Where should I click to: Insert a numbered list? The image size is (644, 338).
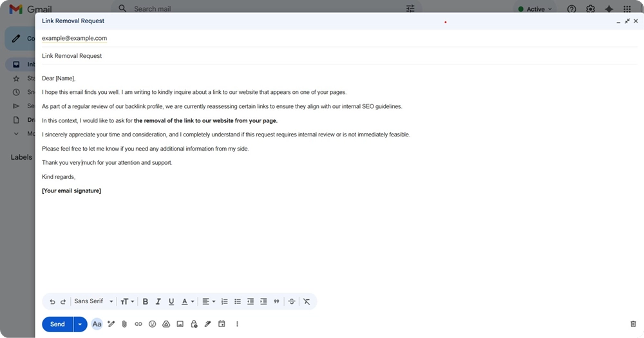click(224, 301)
